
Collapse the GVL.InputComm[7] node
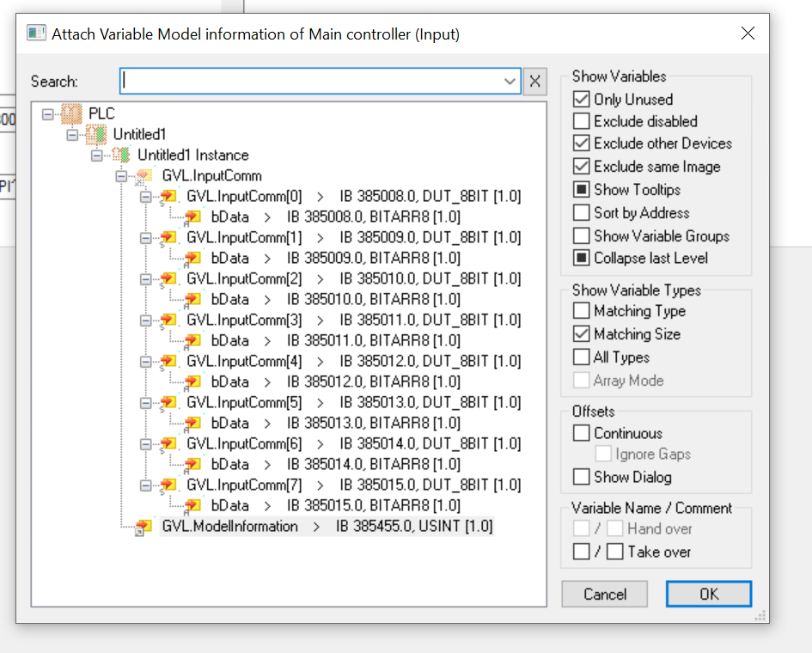[x=145, y=485]
